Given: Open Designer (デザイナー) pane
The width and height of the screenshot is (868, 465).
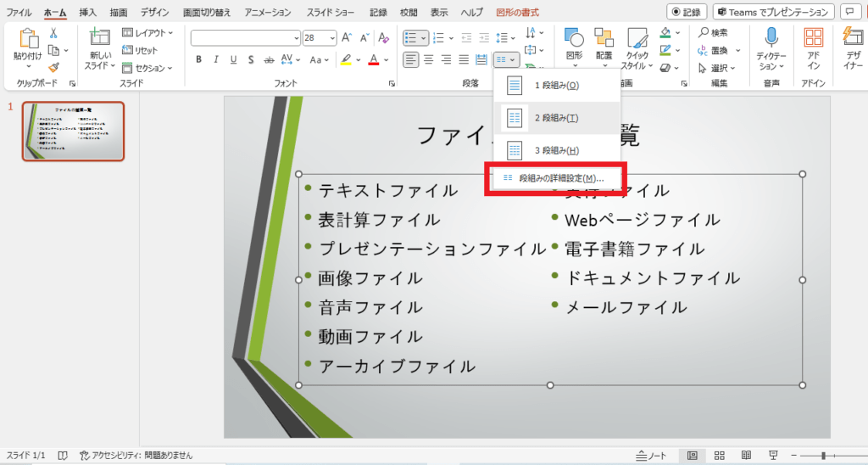Looking at the screenshot, I should click(853, 48).
